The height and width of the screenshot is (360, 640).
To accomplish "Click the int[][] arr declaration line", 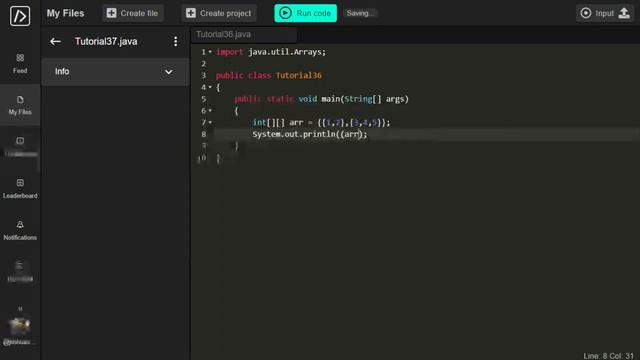I will click(321, 122).
